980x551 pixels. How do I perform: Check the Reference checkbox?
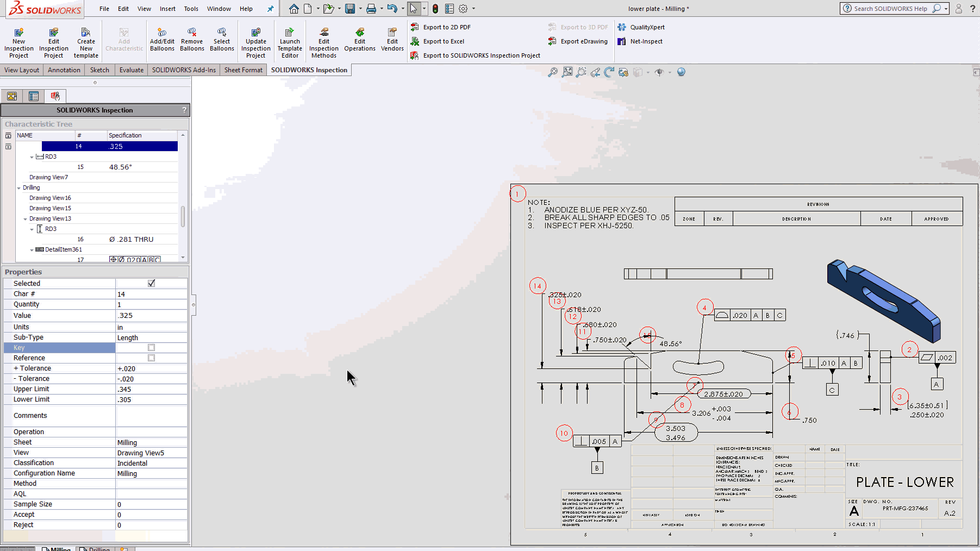pyautogui.click(x=151, y=358)
